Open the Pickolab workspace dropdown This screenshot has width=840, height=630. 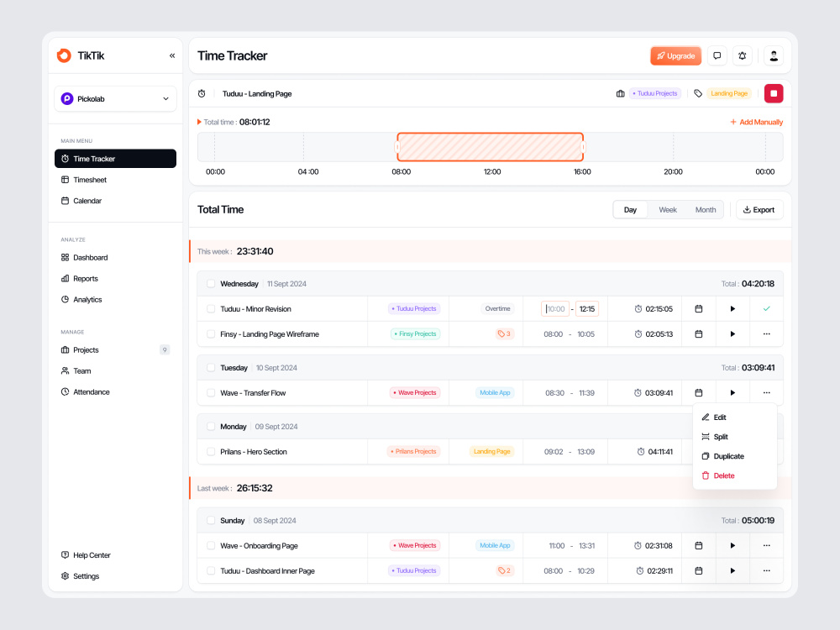click(115, 99)
